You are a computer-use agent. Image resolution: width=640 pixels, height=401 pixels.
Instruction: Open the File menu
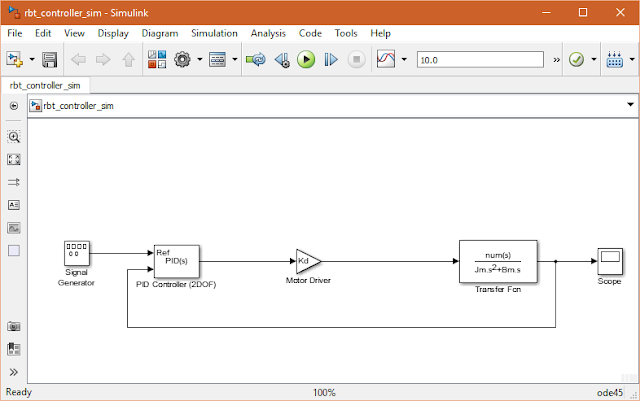click(15, 33)
